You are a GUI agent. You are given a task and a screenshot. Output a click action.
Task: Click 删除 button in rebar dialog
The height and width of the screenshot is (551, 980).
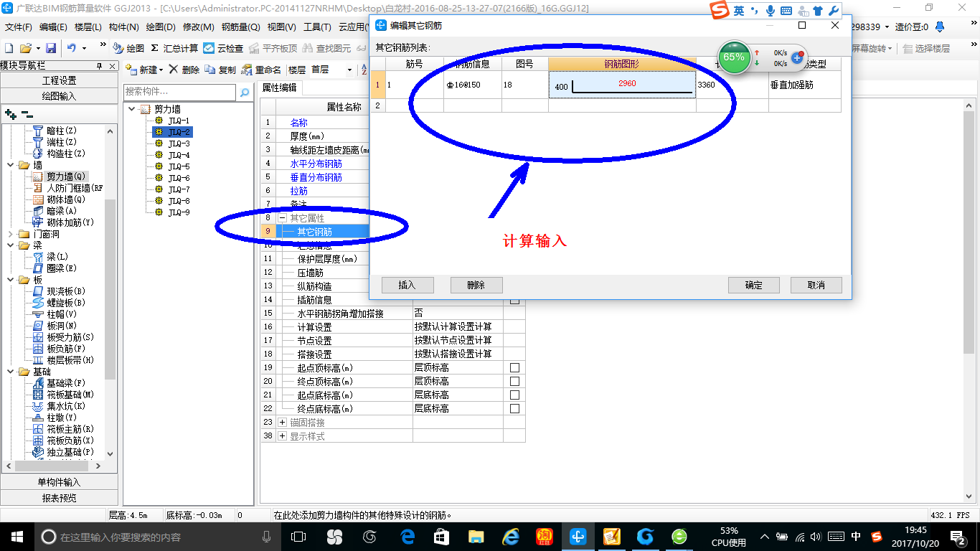(476, 285)
